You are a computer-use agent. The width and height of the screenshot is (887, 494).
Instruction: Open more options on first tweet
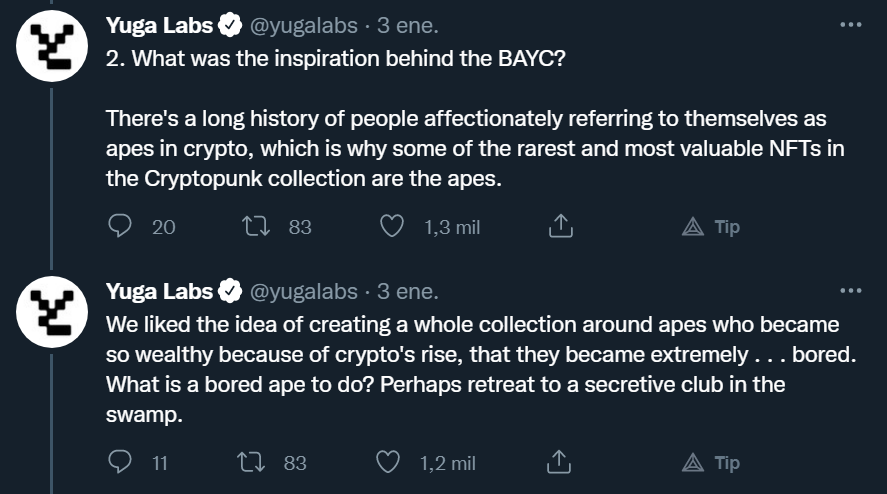[851, 25]
